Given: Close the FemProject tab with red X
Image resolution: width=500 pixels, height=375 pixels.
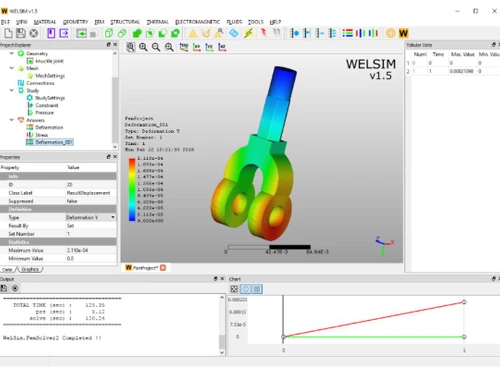Looking at the screenshot, I should (x=163, y=268).
